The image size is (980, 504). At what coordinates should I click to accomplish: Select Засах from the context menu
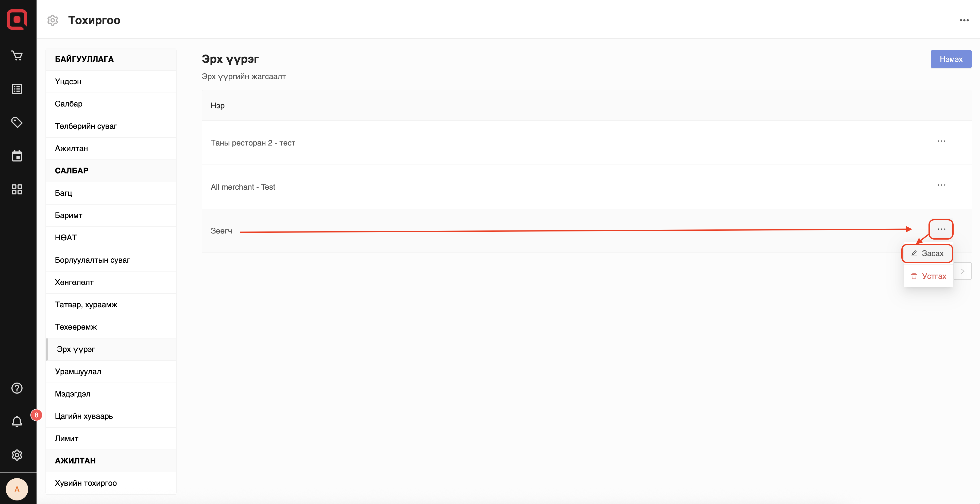click(x=927, y=254)
